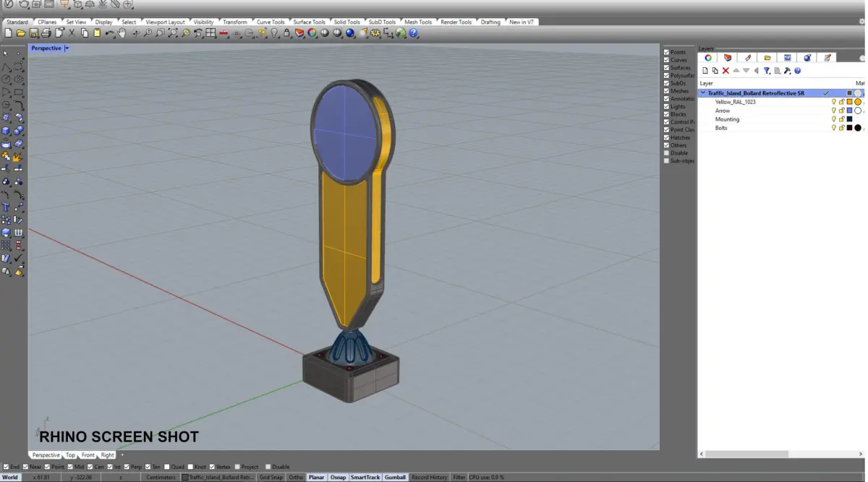
Task: Toggle lock icon of Arrow layer
Action: tap(841, 111)
